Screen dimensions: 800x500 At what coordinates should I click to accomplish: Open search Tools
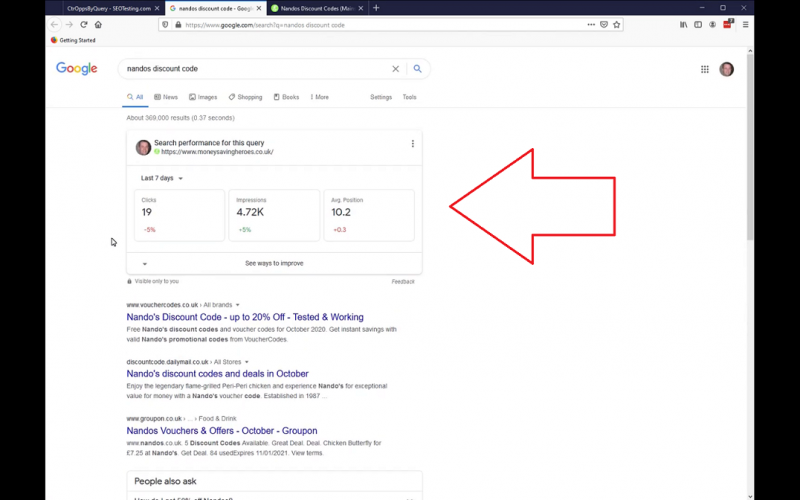[409, 97]
